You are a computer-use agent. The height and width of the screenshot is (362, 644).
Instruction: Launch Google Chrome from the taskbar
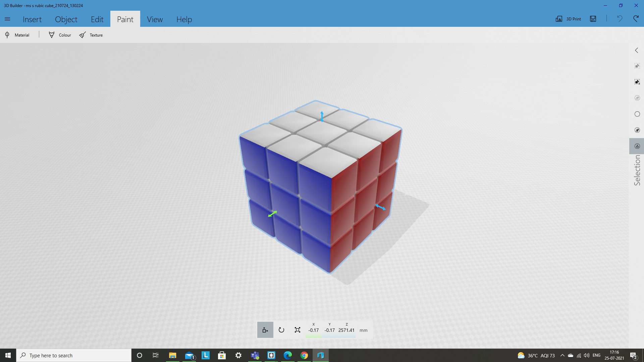coord(304,355)
